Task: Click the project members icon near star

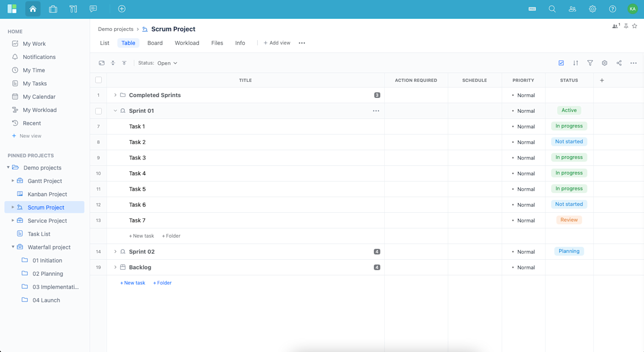Action: point(616,26)
